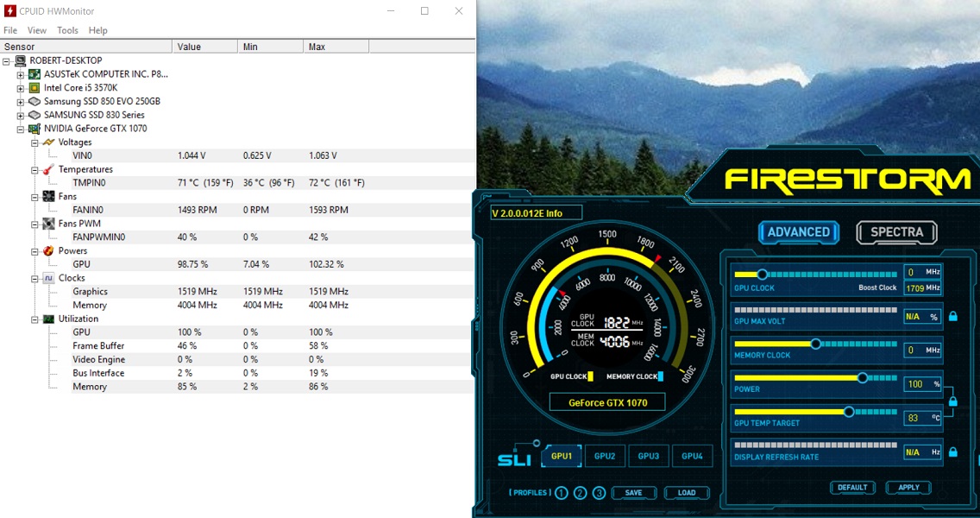Collapse the ROBERT-DESKTOP tree root

point(6,61)
